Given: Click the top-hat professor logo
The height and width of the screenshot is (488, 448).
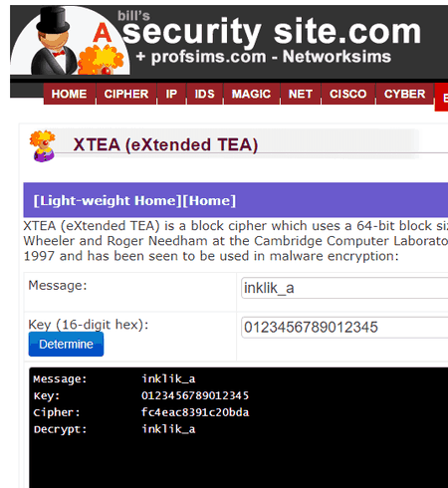Looking at the screenshot, I should (53, 42).
